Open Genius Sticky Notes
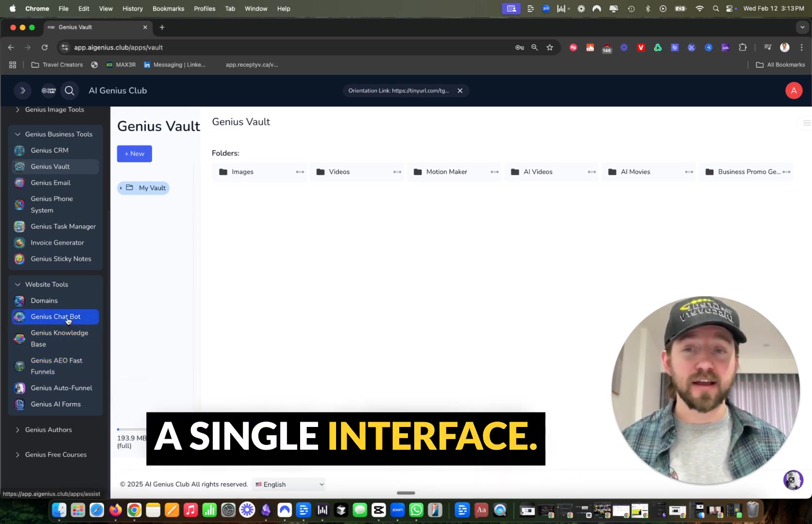Viewport: 812px width, 524px height. 55,259
